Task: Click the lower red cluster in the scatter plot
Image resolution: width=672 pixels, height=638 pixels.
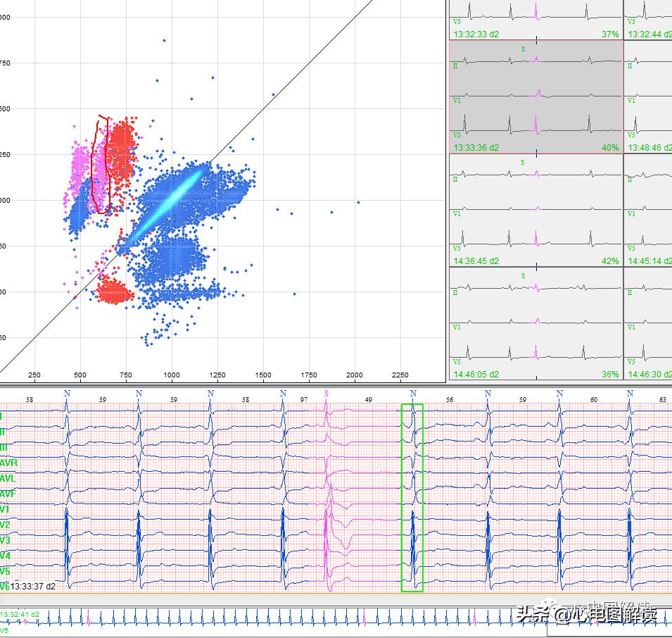Action: 114,290
